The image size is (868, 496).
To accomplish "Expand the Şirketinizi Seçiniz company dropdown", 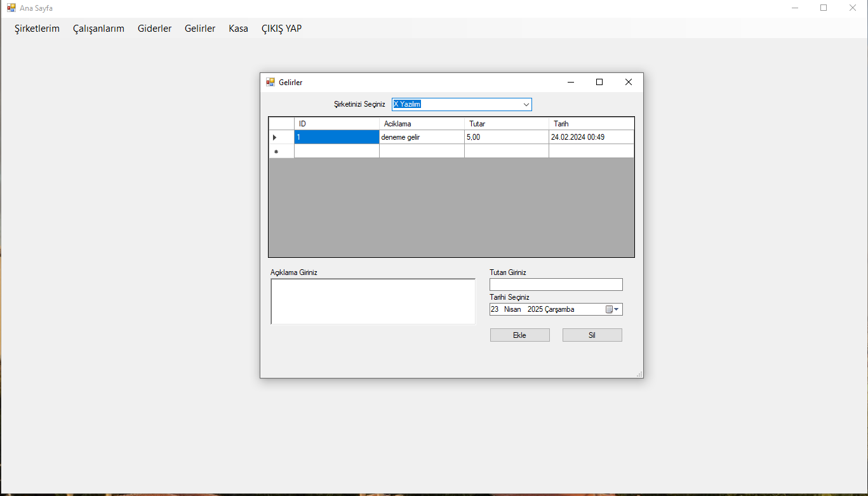I will pyautogui.click(x=526, y=104).
